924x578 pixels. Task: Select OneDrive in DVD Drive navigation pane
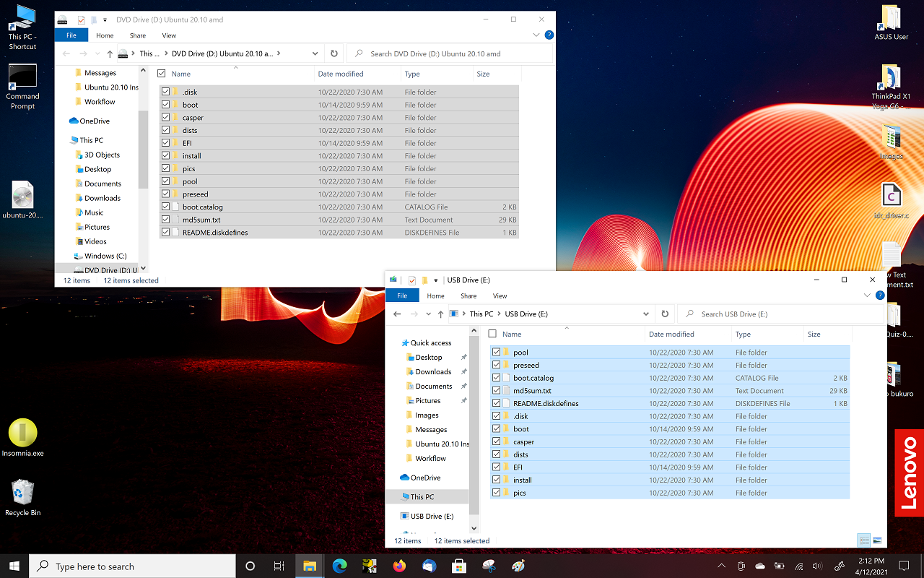click(95, 121)
